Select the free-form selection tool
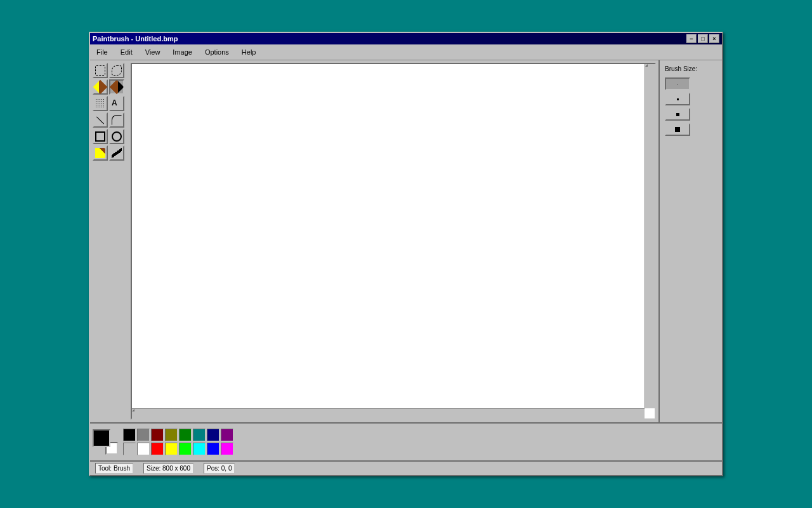 pos(116,70)
